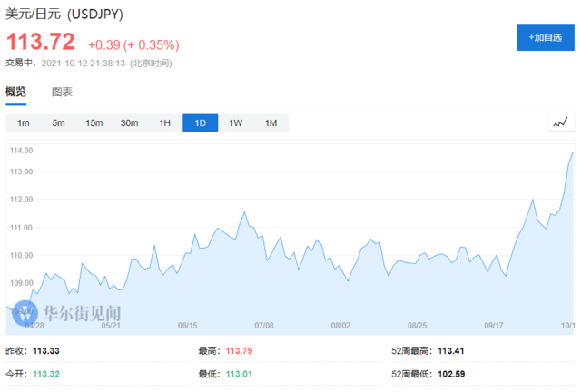The width and height of the screenshot is (581, 392).
Task: Switch to the 概览 tab
Action: tap(15, 92)
